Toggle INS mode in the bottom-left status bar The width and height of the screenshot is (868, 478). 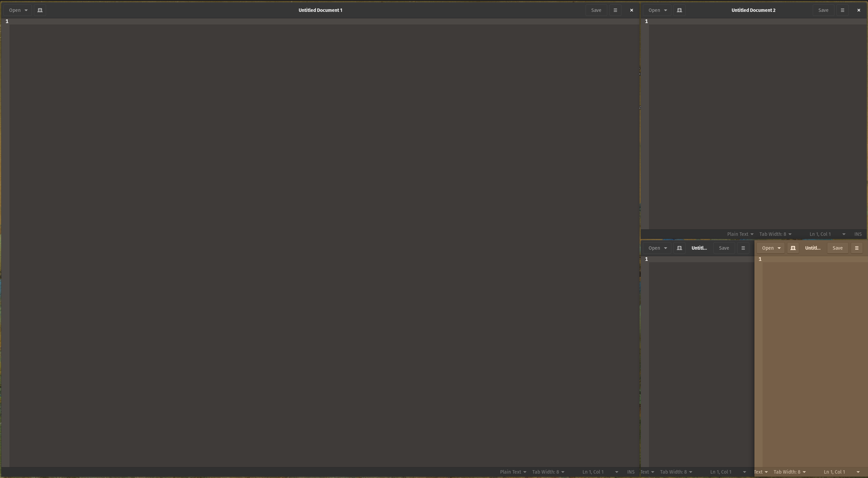(x=630, y=472)
